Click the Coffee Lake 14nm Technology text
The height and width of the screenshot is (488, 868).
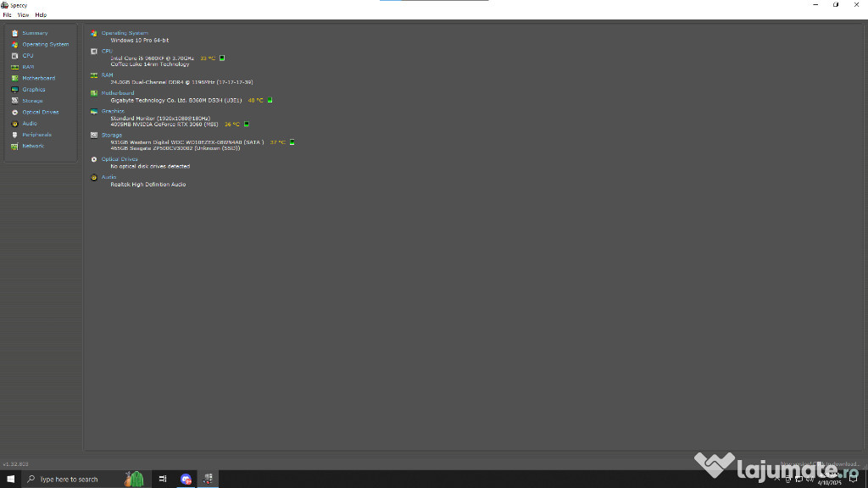coord(150,64)
